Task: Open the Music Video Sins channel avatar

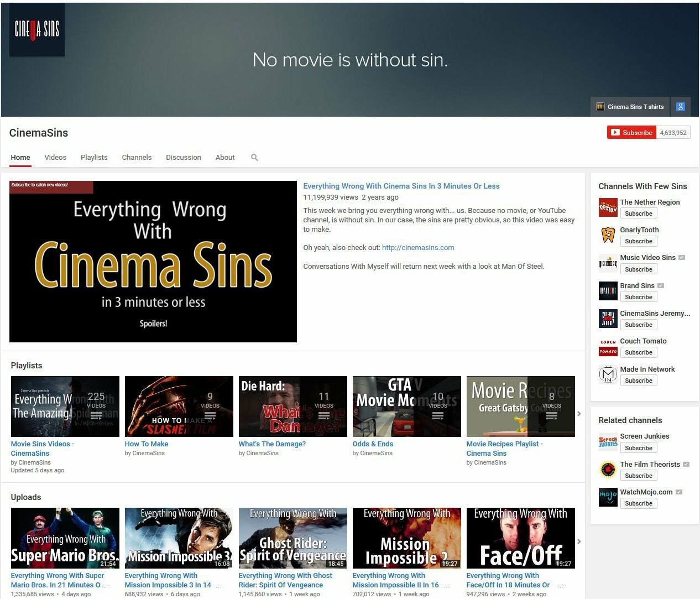Action: 608,263
